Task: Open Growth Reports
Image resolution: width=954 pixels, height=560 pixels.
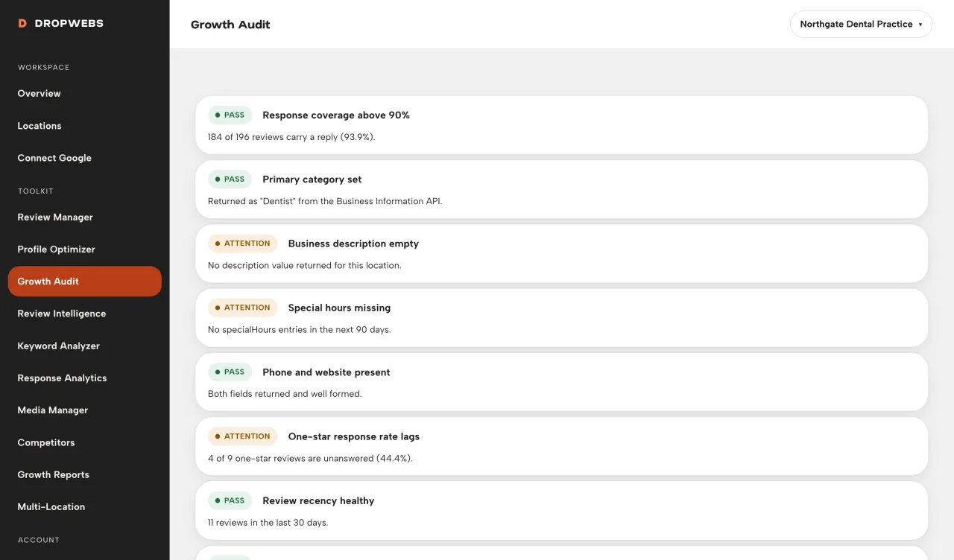Action: pyautogui.click(x=84, y=474)
